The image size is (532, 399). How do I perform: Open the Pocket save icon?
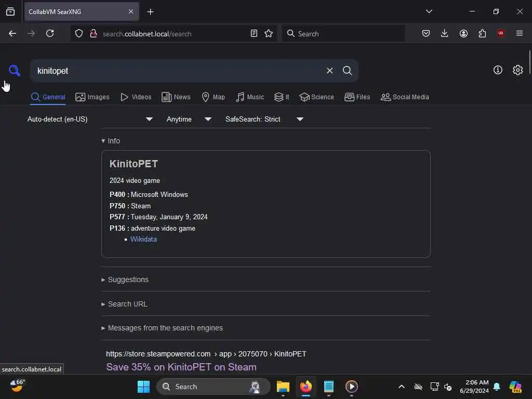426,33
